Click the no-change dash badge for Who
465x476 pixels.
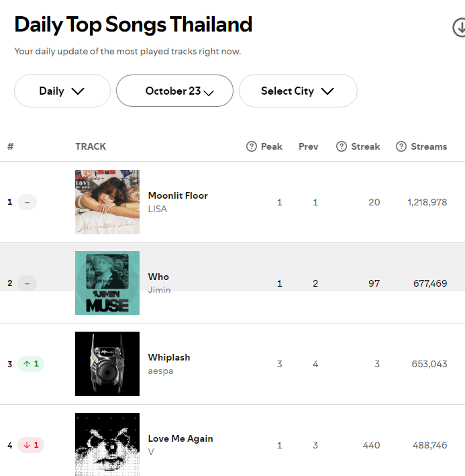(x=27, y=283)
